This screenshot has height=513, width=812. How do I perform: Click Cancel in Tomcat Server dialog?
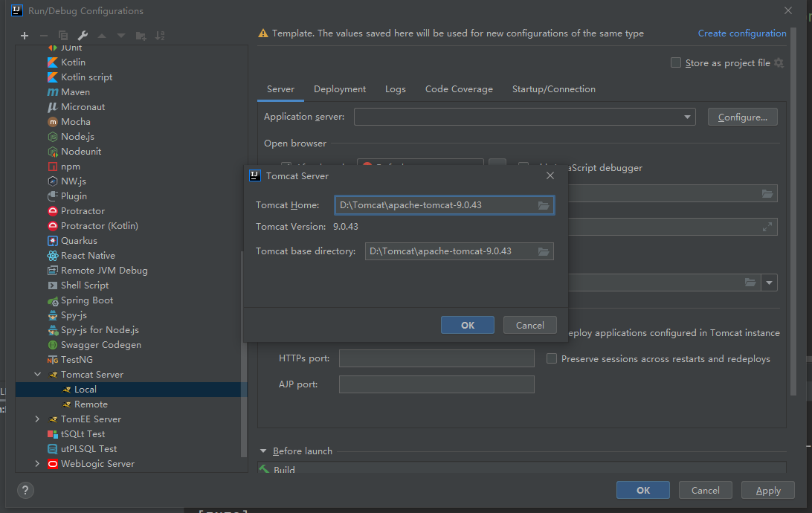tap(529, 325)
